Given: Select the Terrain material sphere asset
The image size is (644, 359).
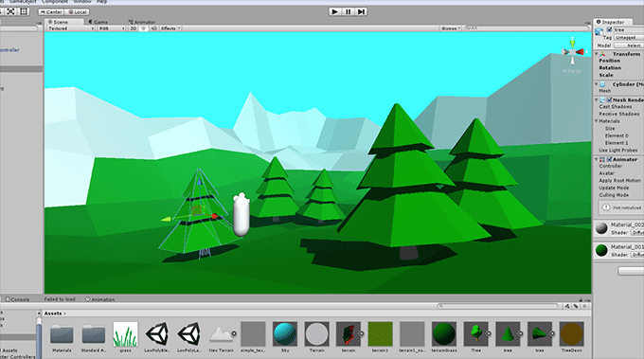Looking at the screenshot, I should [x=316, y=337].
